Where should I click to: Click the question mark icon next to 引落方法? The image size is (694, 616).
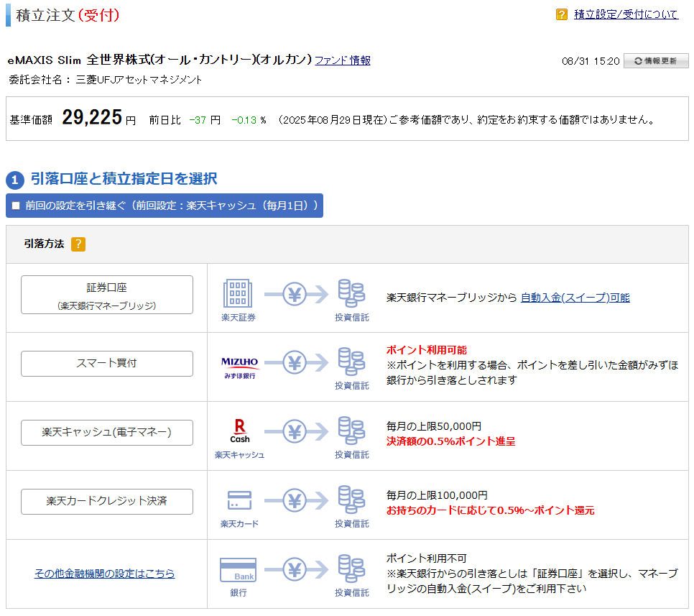pos(78,244)
